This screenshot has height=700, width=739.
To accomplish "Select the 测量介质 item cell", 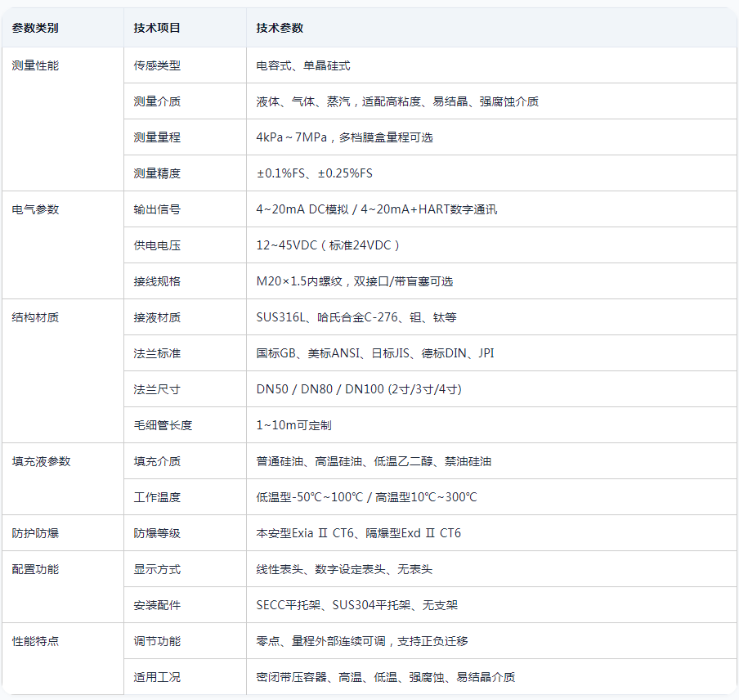I will click(x=186, y=101).
